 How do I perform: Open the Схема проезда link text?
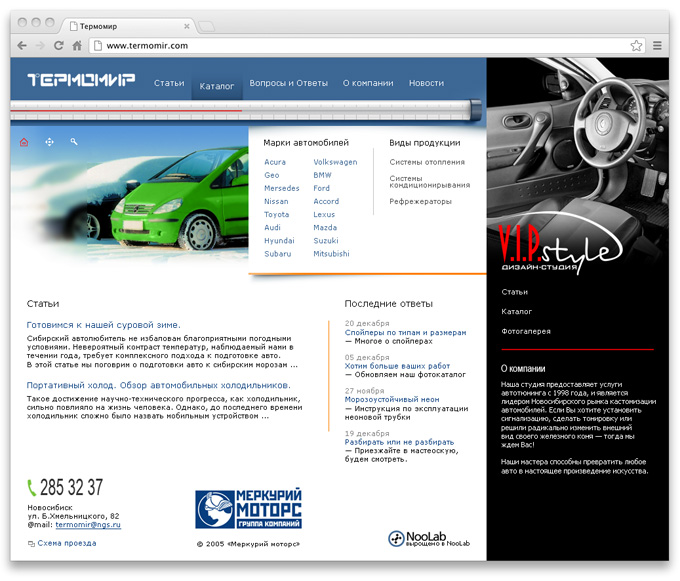click(67, 543)
